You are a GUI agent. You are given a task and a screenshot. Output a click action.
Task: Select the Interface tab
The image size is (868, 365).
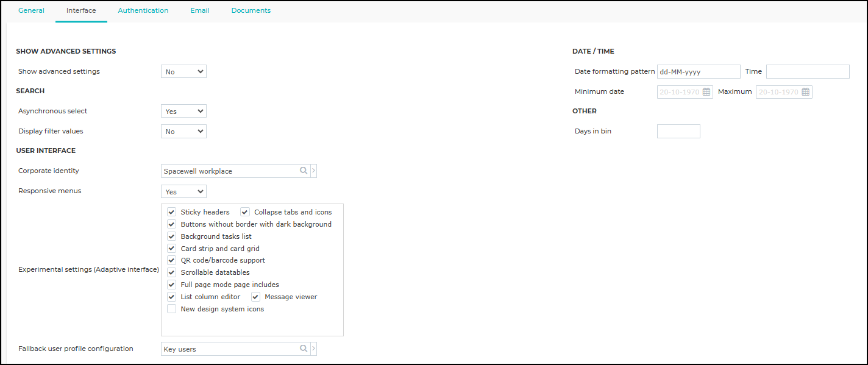click(81, 10)
